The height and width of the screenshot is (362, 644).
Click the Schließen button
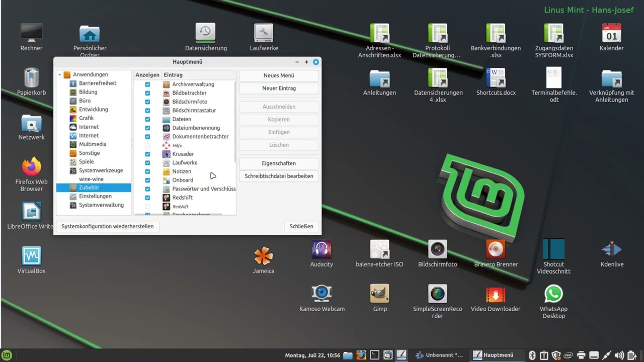[301, 226]
